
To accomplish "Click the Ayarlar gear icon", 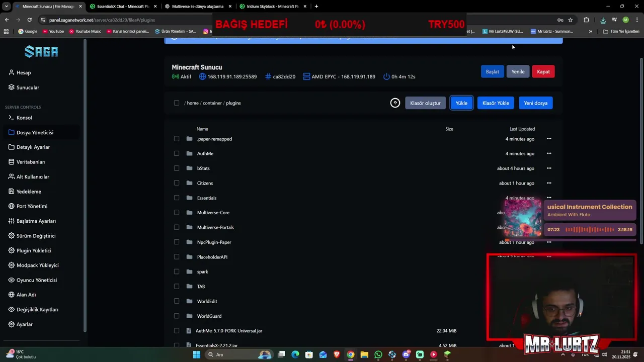I will [x=12, y=324].
